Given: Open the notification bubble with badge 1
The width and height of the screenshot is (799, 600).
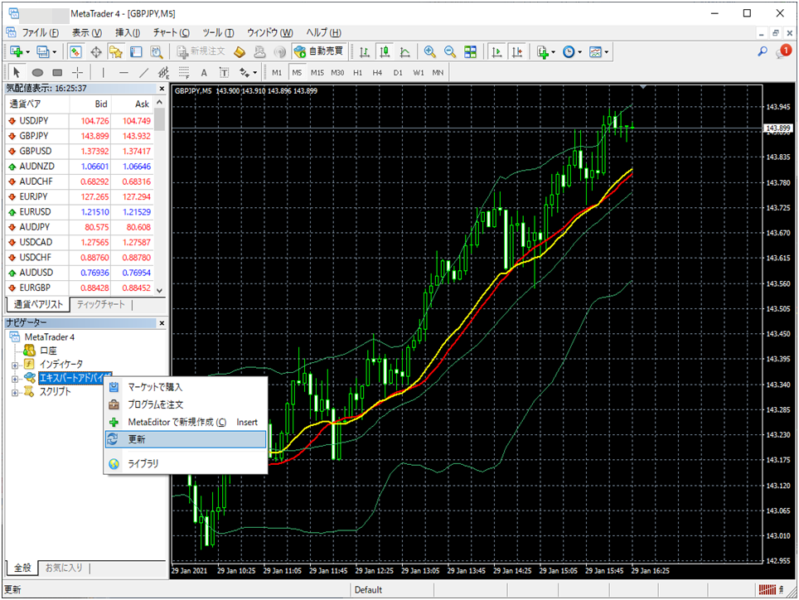Looking at the screenshot, I should click(784, 51).
